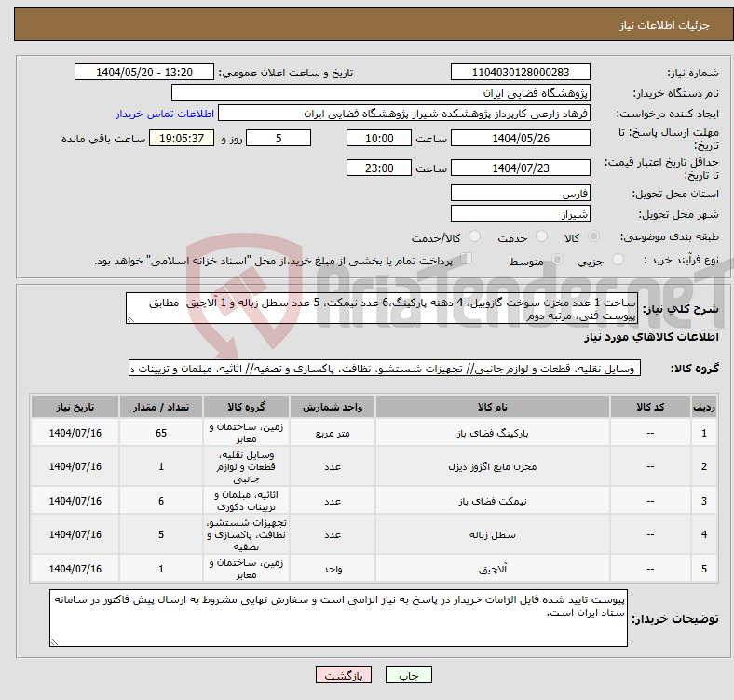Click quantity 5 in trash bin row
The width and height of the screenshot is (734, 700).
(161, 534)
